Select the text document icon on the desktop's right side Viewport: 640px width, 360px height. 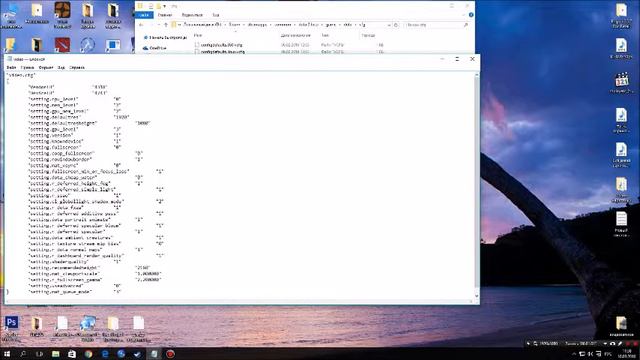coord(621,219)
